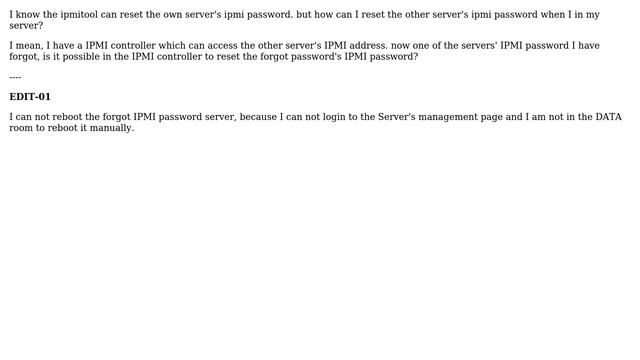Image resolution: width=640 pixels, height=360 pixels.
Task: Click the word 'server?' ending first paragraph
Action: tap(26, 26)
